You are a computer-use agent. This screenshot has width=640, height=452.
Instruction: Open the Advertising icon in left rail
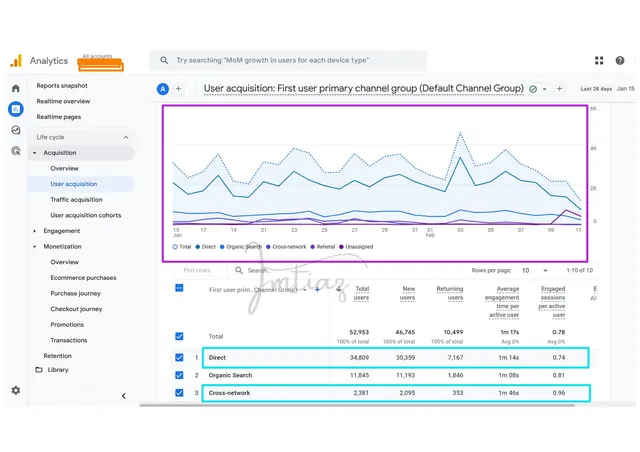tap(16, 151)
